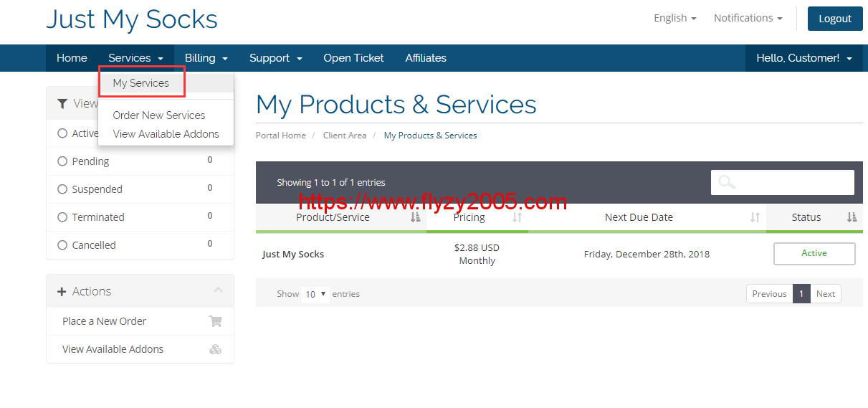The height and width of the screenshot is (408, 868).
Task: Click the magnifier icon in the search box
Action: (727, 182)
